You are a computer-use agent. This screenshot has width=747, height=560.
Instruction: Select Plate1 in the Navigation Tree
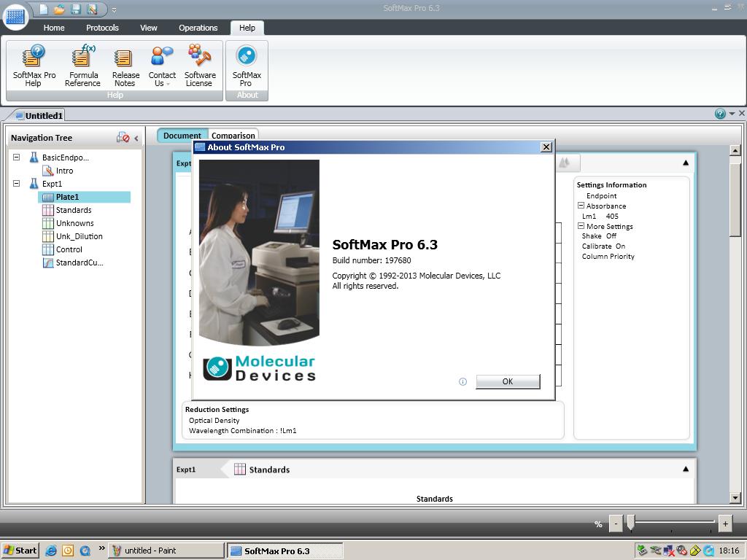point(84,197)
